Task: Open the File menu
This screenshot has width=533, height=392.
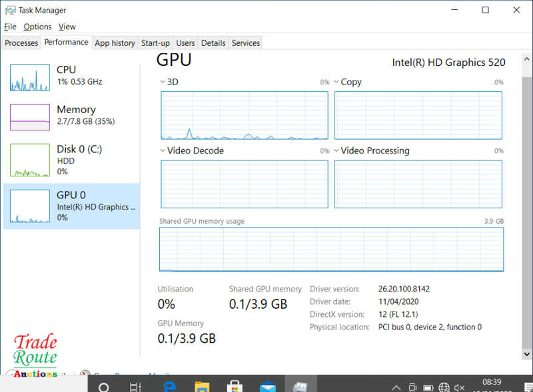Action: click(x=10, y=27)
